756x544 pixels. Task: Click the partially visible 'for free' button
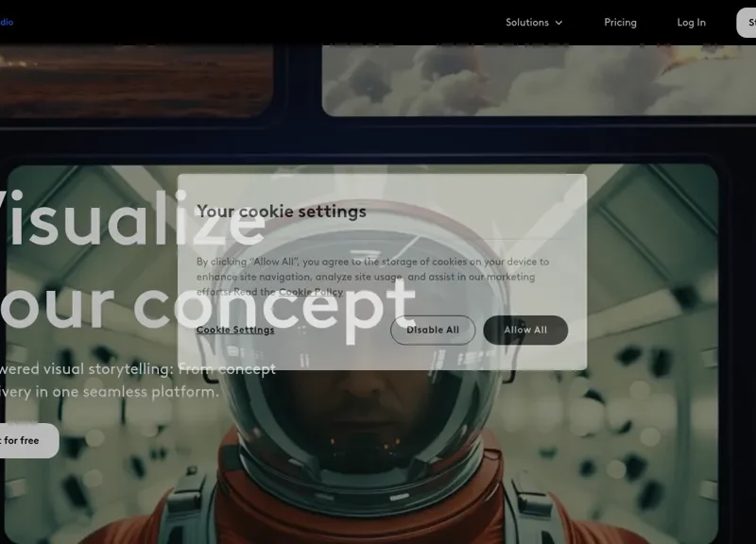pos(29,440)
